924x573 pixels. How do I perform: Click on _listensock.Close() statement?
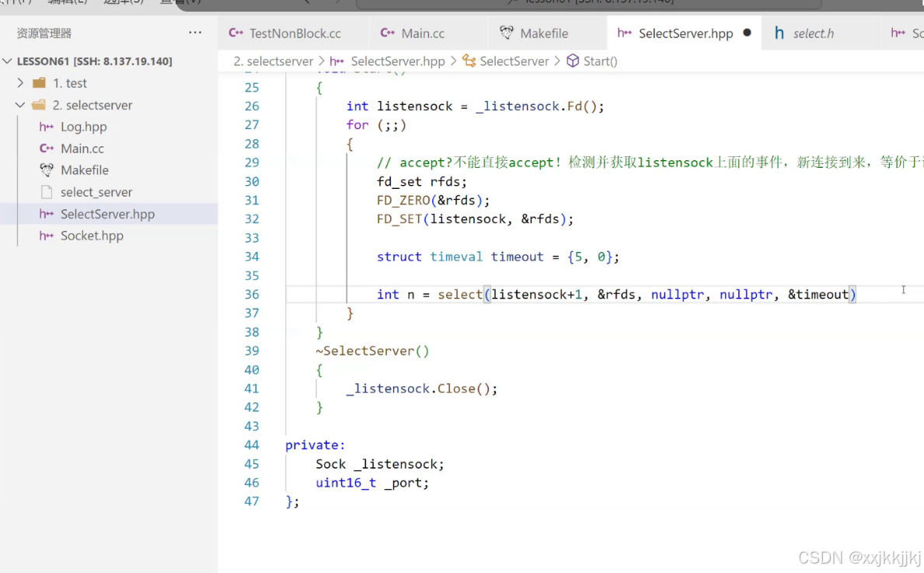tap(422, 389)
